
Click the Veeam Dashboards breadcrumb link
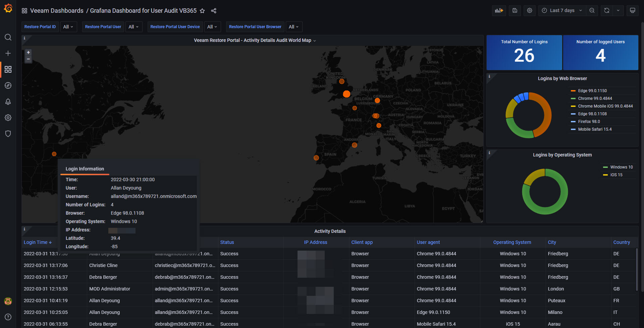click(x=57, y=11)
